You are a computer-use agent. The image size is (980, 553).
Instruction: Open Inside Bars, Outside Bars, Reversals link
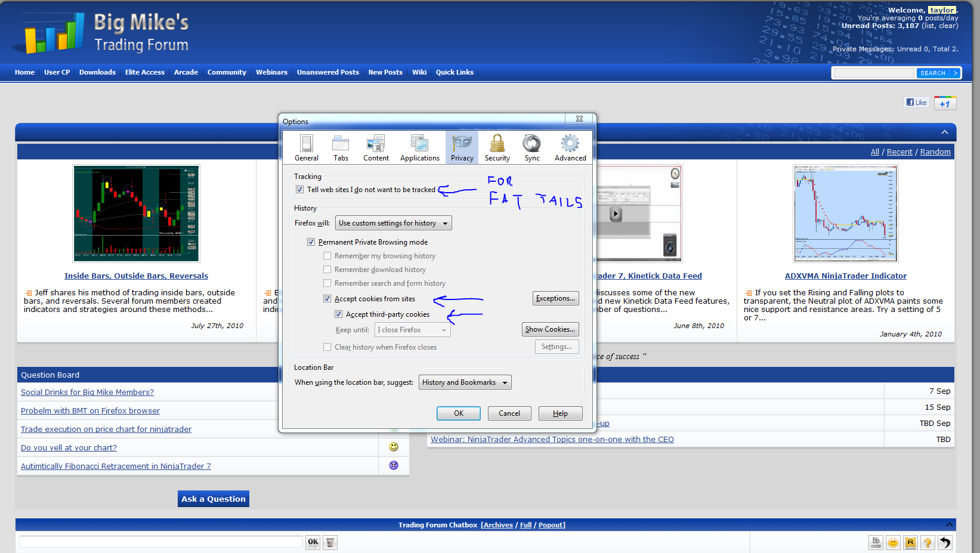pos(136,276)
